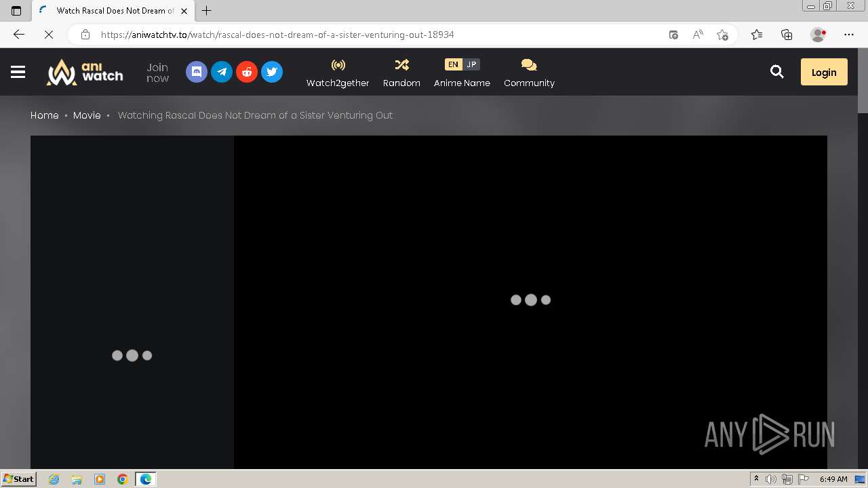View site information lock icon
The image size is (868, 488).
(85, 35)
